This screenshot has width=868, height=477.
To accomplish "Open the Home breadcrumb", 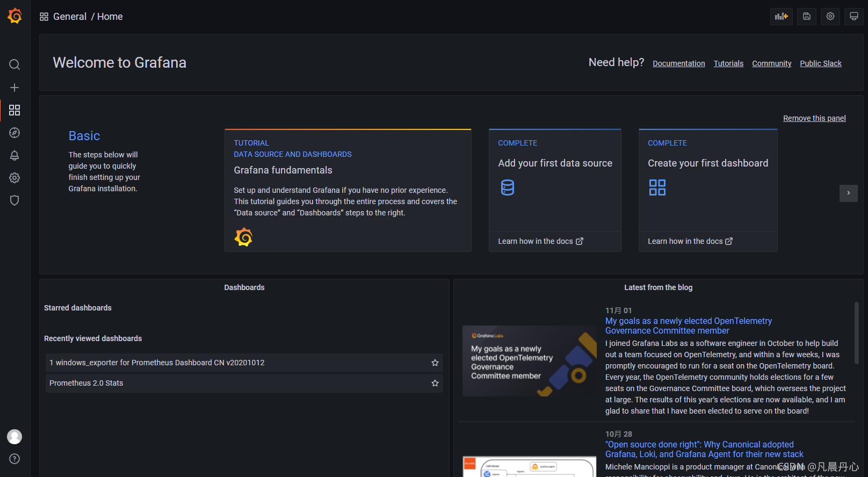I will pos(110,17).
